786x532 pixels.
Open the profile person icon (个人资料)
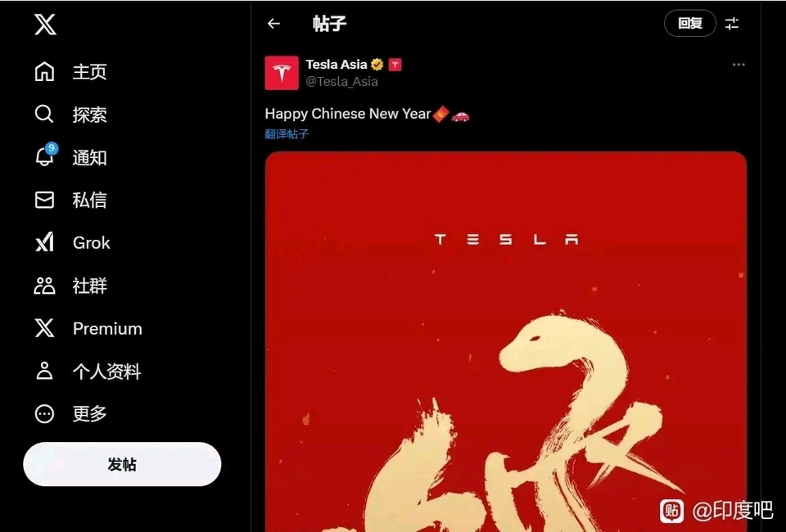[44, 372]
